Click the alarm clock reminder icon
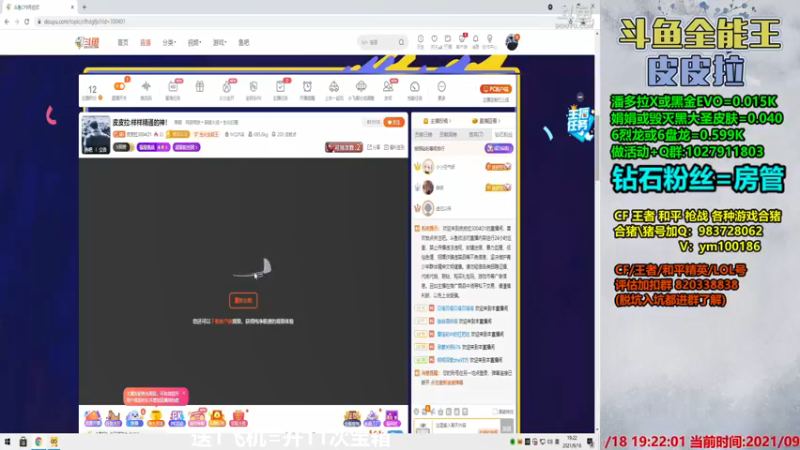Screen dimensions: 800x450 [307, 87]
